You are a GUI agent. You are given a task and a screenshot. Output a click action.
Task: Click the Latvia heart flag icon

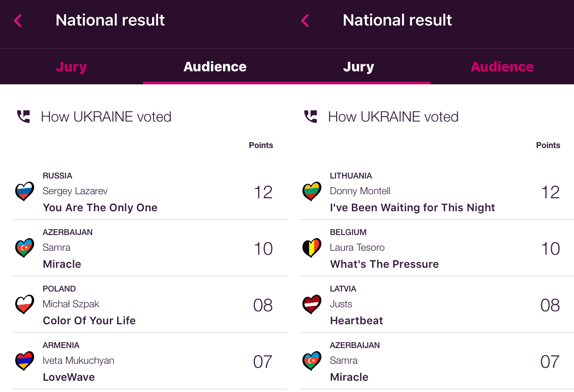pos(312,305)
